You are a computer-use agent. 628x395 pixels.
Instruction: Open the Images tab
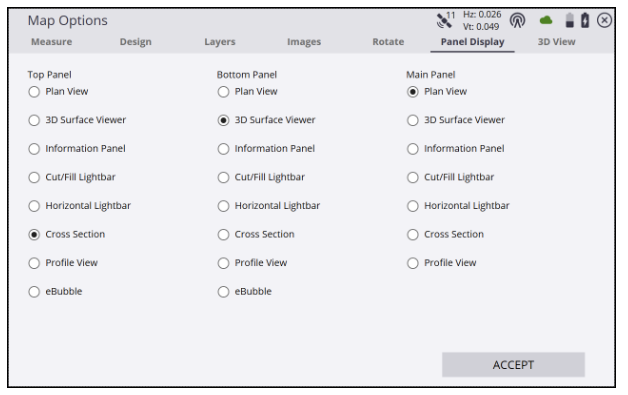click(304, 42)
